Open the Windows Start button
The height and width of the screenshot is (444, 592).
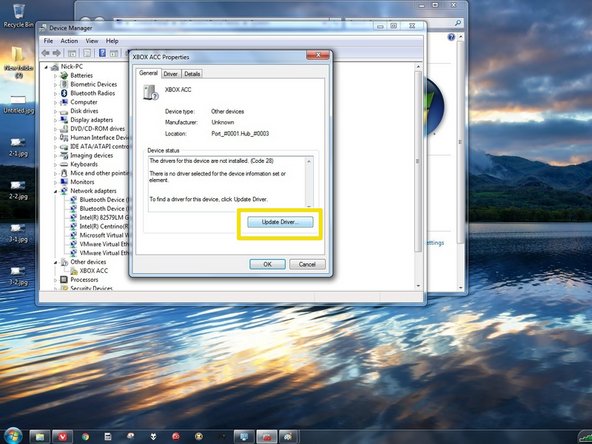(x=13, y=436)
